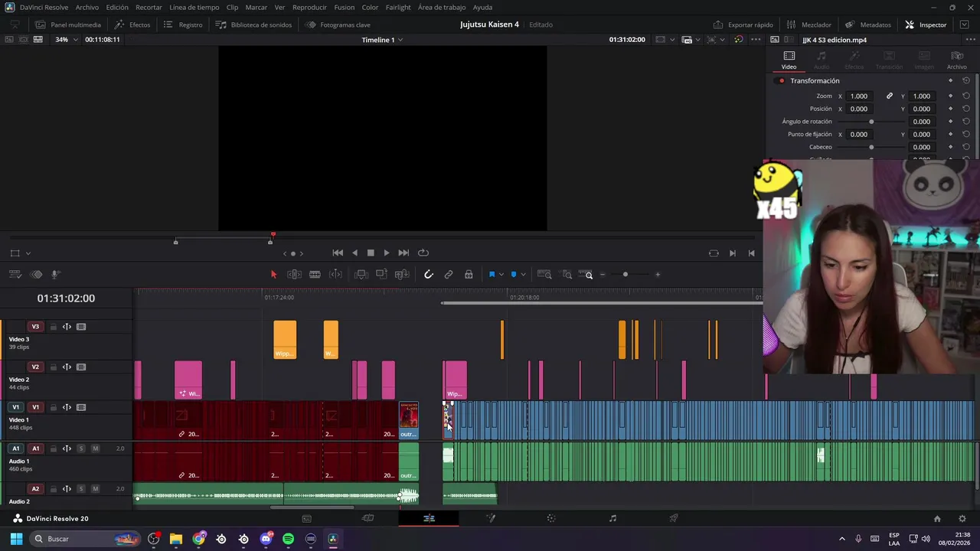Reset the Posición parameter

[x=965, y=109]
